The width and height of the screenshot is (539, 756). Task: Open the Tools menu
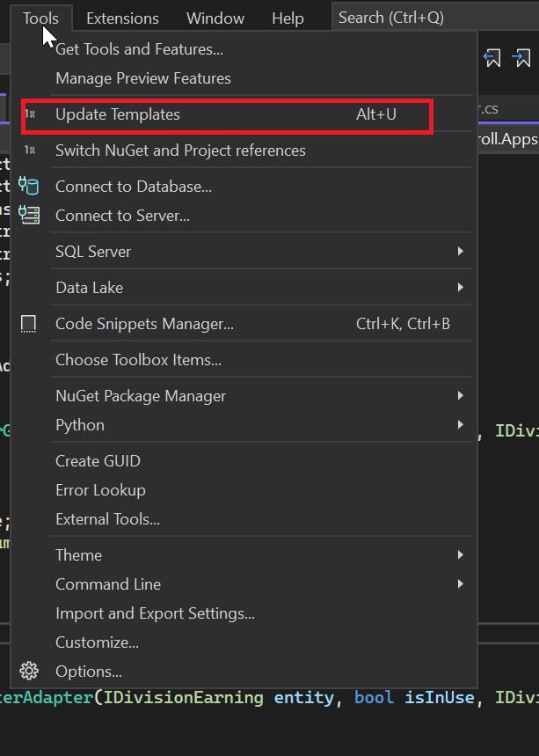(x=41, y=18)
